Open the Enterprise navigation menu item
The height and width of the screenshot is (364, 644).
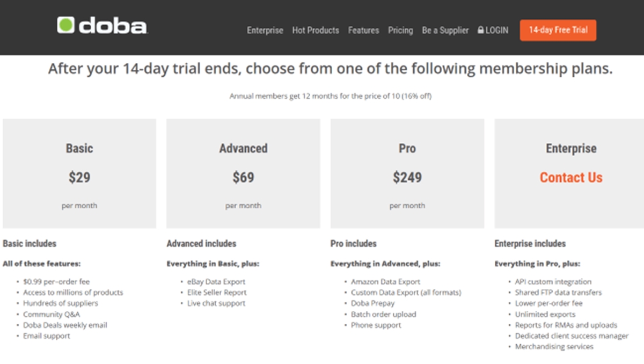click(265, 31)
